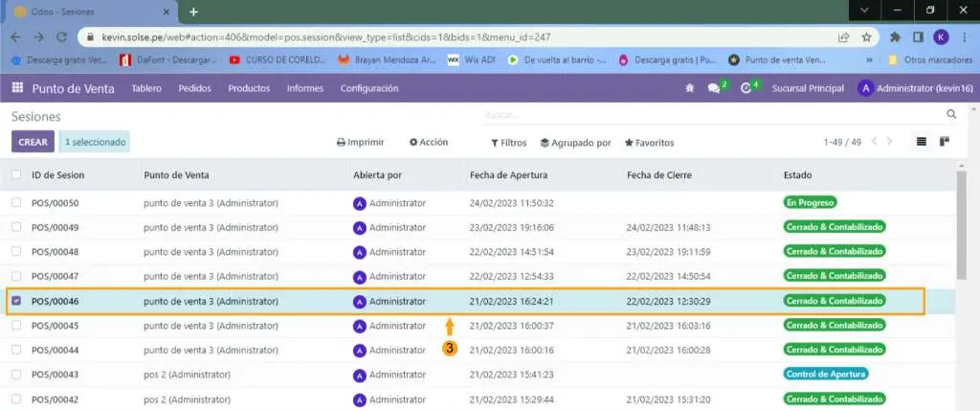Switch to list view
The image size is (980, 411).
pos(922,142)
